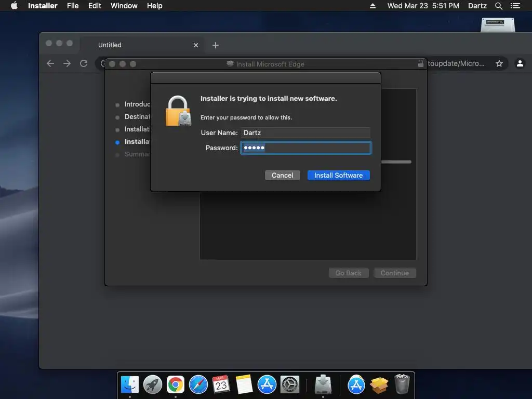
Task: Click the Installer app icon in Dock
Action: tap(323, 385)
